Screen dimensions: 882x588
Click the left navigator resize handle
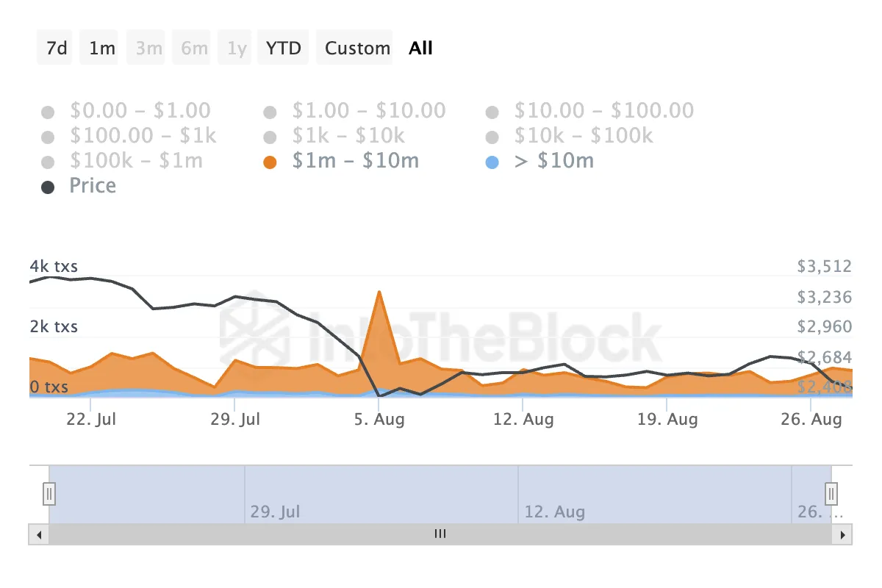tap(48, 494)
